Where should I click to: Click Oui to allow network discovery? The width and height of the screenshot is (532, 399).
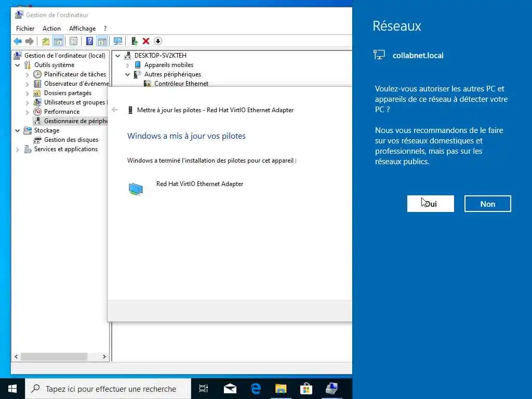[x=431, y=204]
